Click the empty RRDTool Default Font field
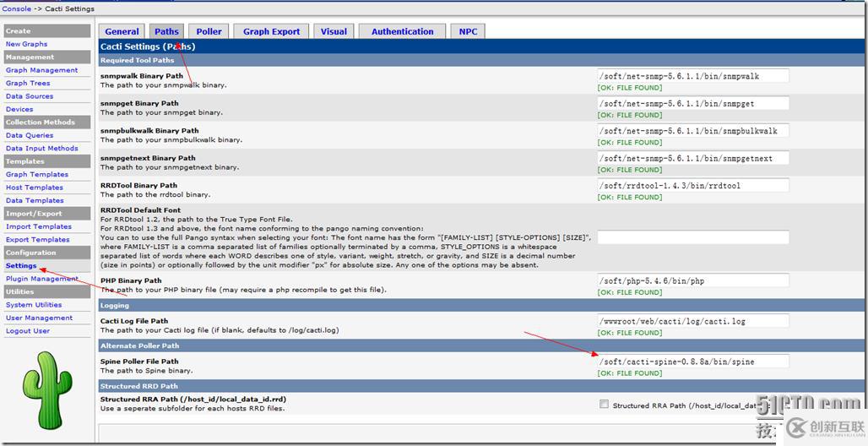Image resolution: width=868 pixels, height=446 pixels. (x=693, y=237)
